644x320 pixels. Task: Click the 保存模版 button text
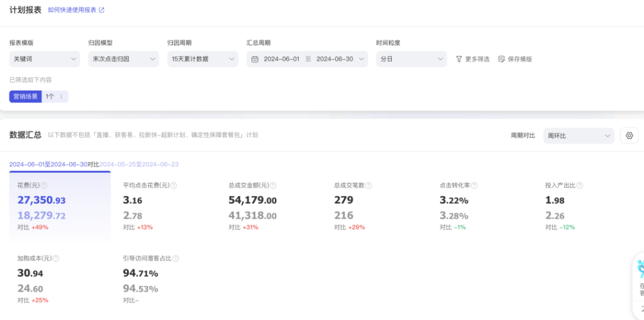[519, 59]
